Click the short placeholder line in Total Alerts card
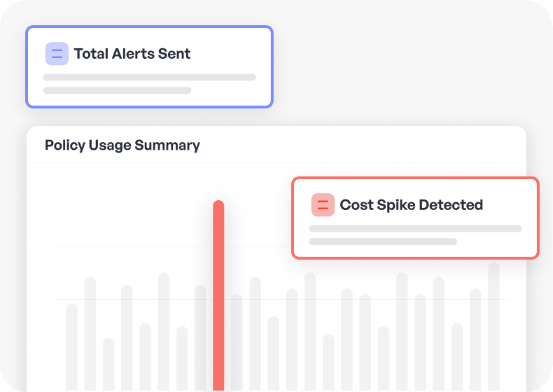Image resolution: width=553 pixels, height=392 pixels. click(x=117, y=90)
